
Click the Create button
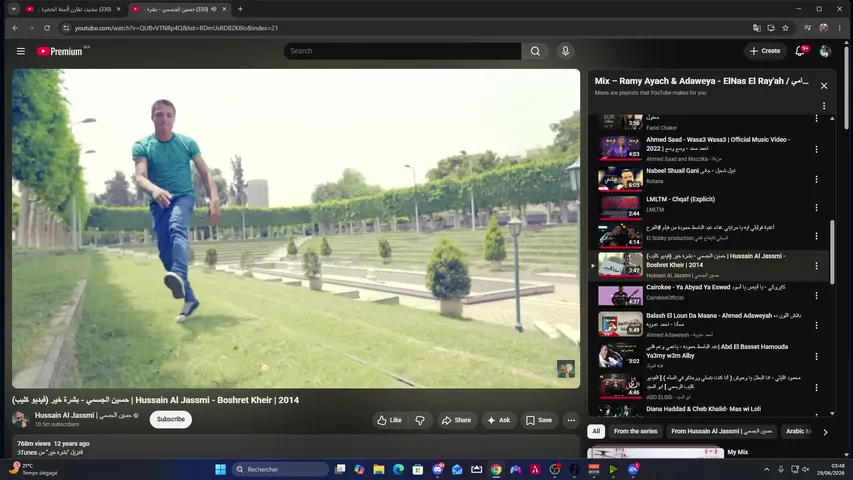(765, 51)
